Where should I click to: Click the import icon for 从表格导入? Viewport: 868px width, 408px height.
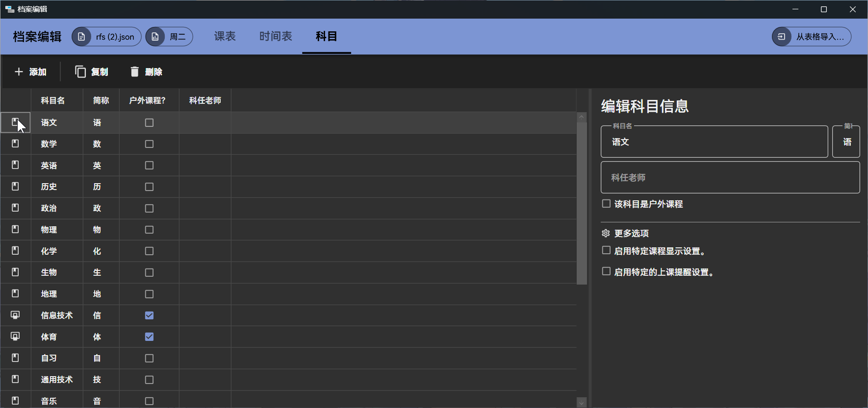(x=782, y=37)
